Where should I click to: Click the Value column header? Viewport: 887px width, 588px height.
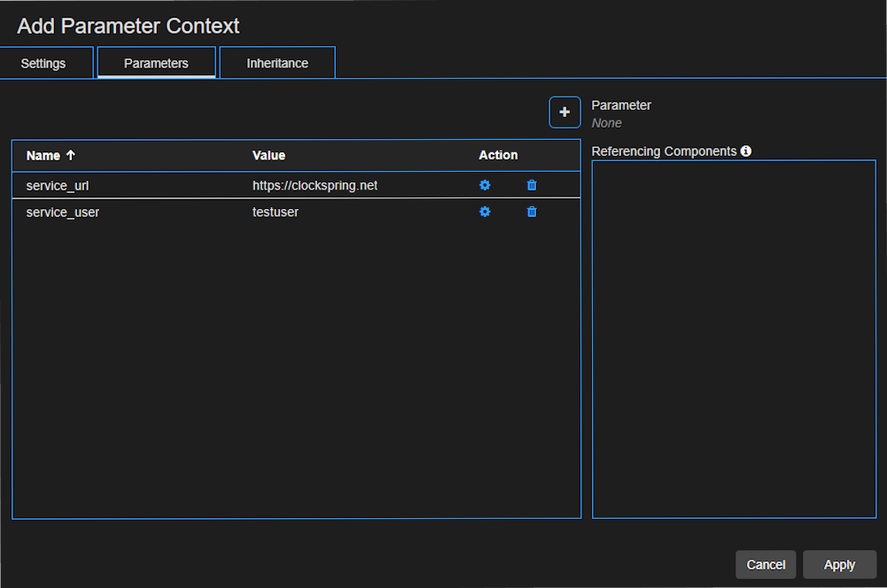pyautogui.click(x=268, y=155)
